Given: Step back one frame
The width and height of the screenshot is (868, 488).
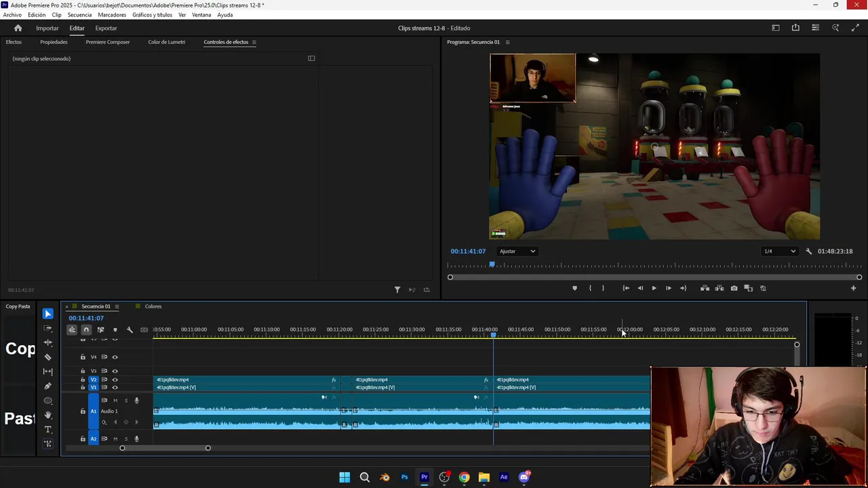Looking at the screenshot, I should [640, 288].
